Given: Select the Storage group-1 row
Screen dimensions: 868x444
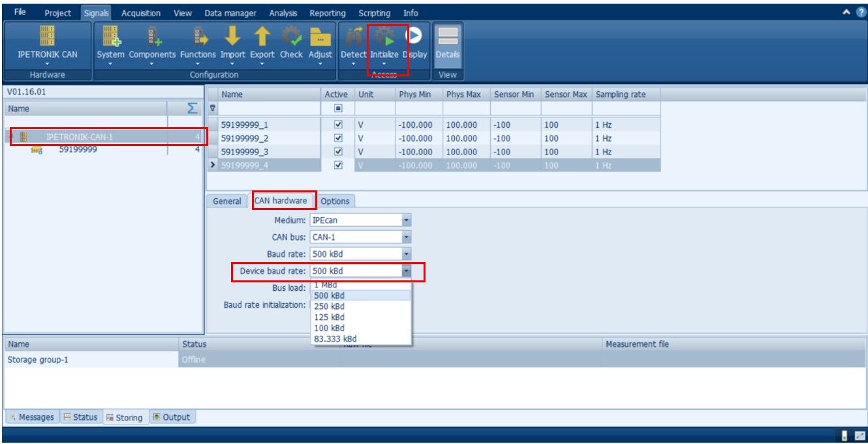Looking at the screenshot, I should click(x=38, y=359).
